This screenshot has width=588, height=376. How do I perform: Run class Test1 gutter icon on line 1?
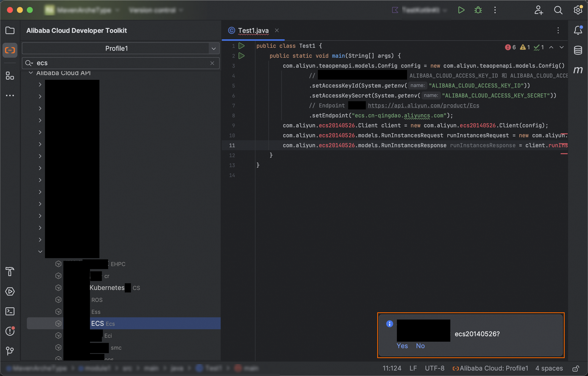pyautogui.click(x=241, y=46)
